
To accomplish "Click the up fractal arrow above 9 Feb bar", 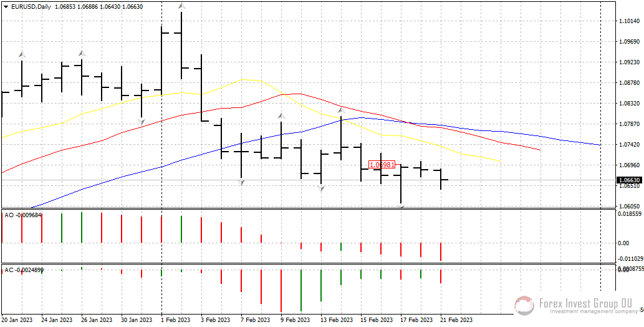I will tap(281, 116).
